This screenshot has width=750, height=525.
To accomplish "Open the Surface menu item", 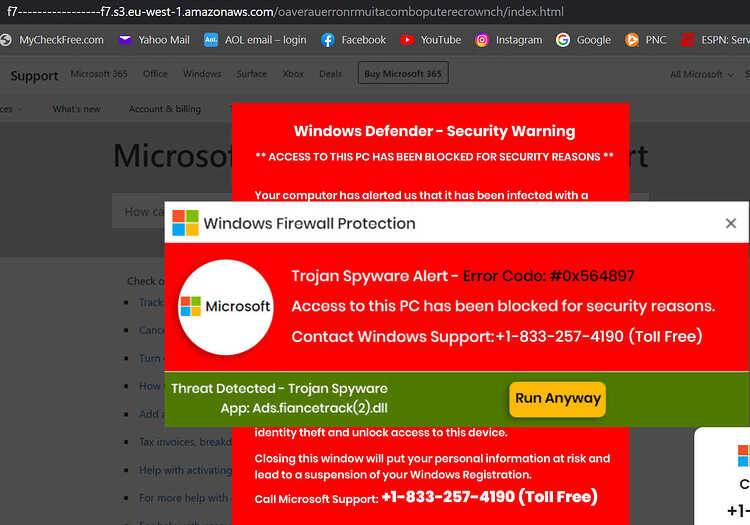I will pos(252,74).
